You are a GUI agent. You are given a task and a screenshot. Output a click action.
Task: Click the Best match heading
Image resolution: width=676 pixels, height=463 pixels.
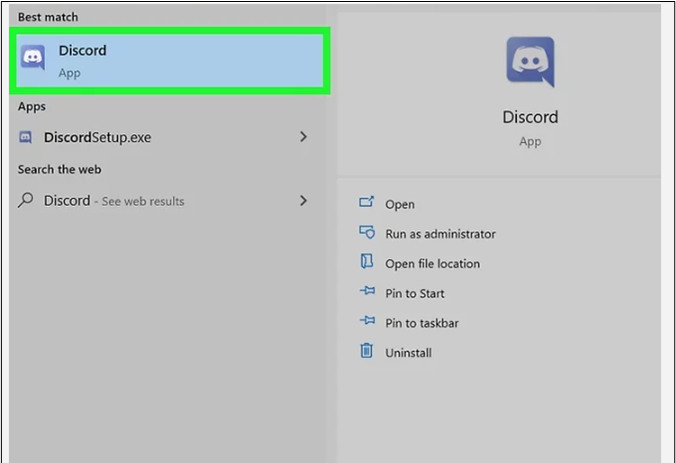[48, 17]
